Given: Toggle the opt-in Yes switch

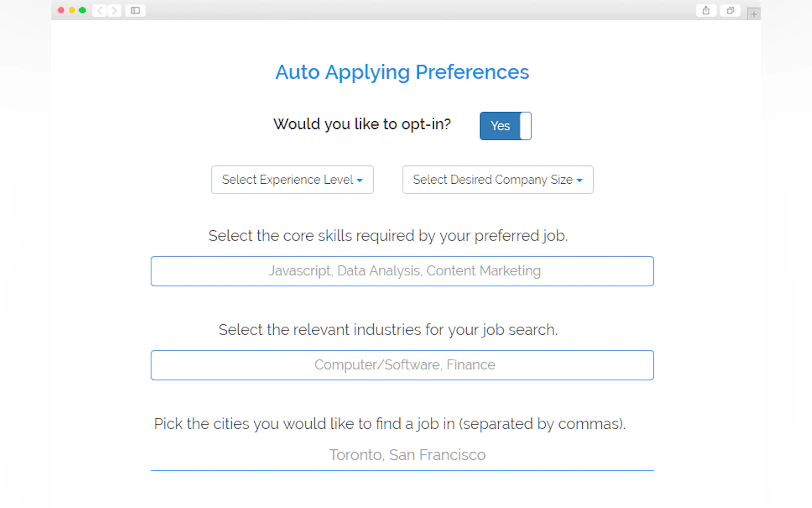Looking at the screenshot, I should point(505,126).
